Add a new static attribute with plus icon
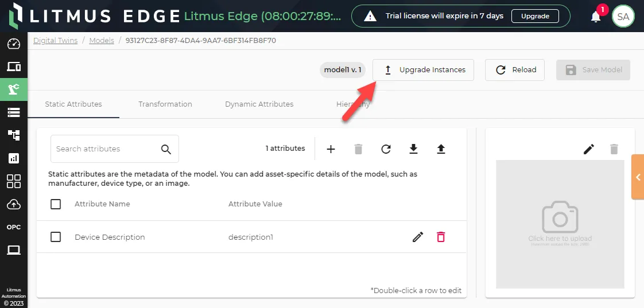The image size is (644, 308). tap(331, 149)
